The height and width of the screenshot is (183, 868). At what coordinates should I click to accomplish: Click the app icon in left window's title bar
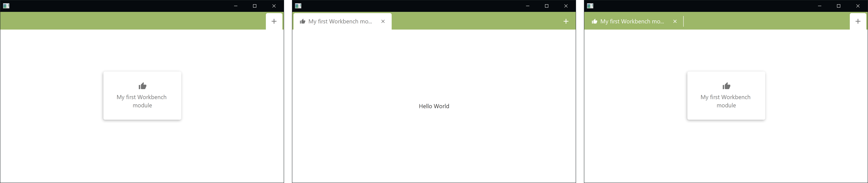(x=6, y=6)
